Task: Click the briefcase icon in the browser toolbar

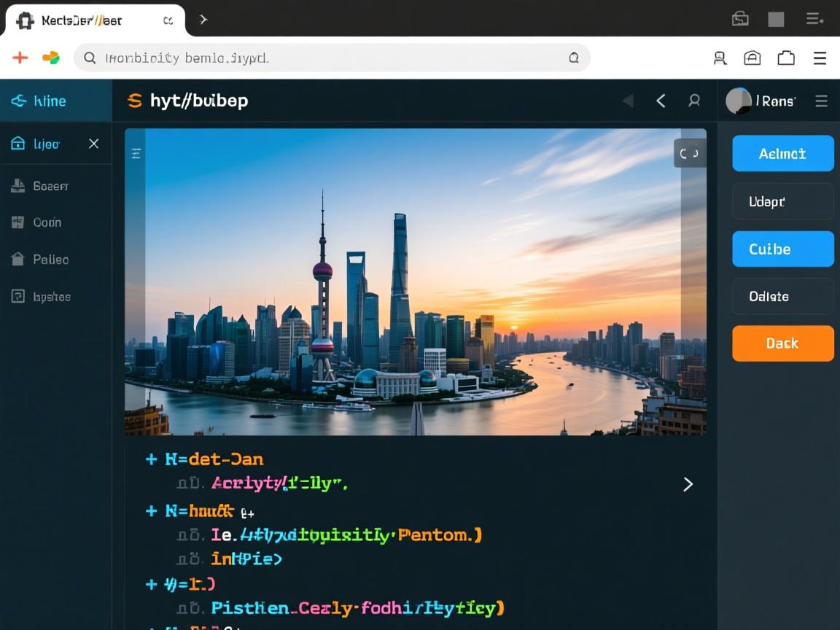Action: (x=786, y=58)
